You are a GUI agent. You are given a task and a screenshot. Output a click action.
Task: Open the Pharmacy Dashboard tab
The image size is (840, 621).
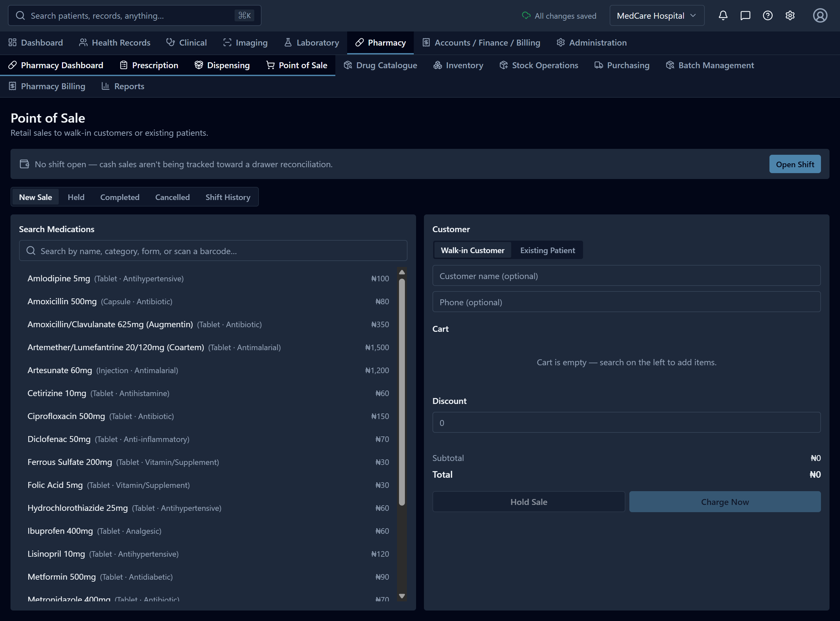(x=56, y=65)
